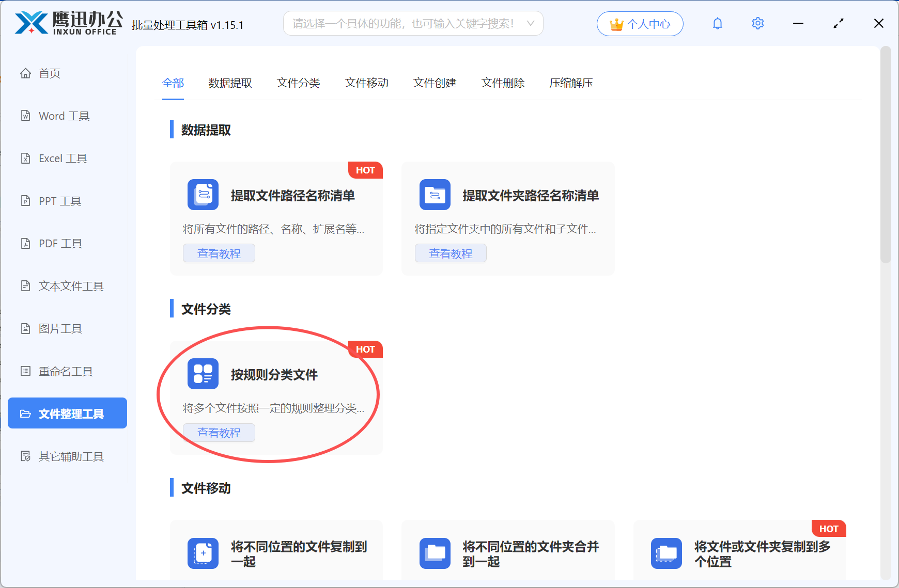Switch to the 文件删除 tab
The width and height of the screenshot is (899, 588).
click(x=503, y=83)
